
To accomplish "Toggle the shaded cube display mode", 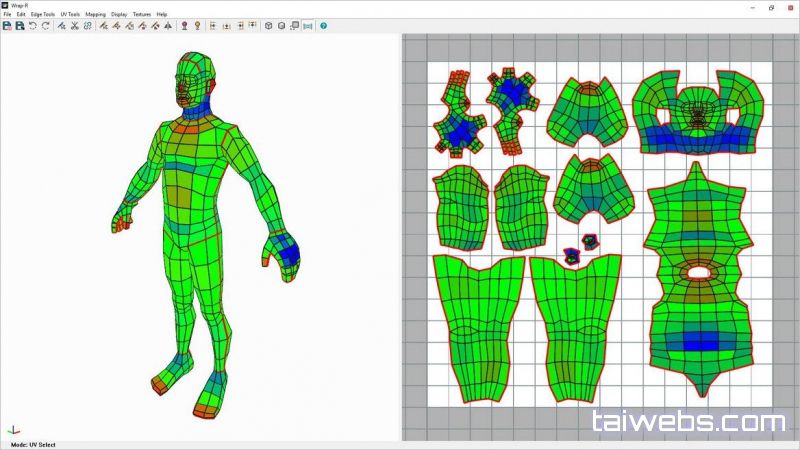I will (x=281, y=25).
